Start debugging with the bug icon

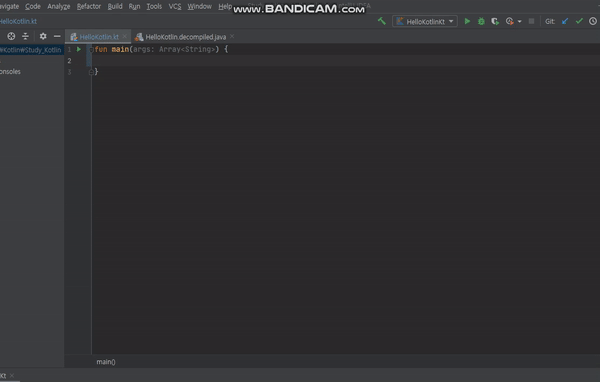click(x=481, y=21)
